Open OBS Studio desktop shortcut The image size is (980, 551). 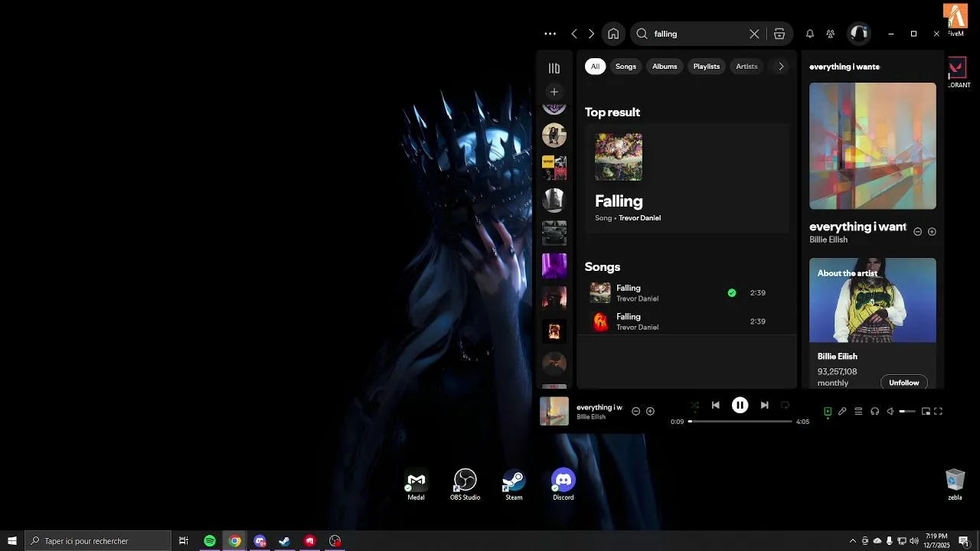(x=465, y=485)
